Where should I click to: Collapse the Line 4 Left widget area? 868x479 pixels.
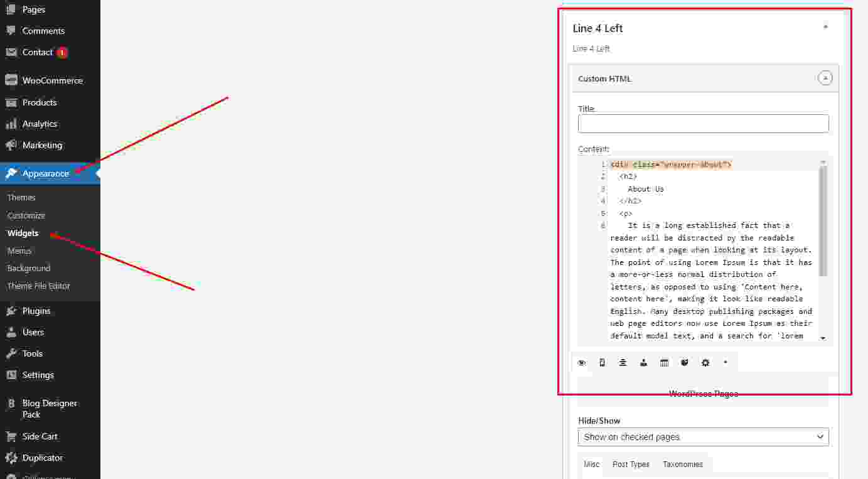(825, 28)
